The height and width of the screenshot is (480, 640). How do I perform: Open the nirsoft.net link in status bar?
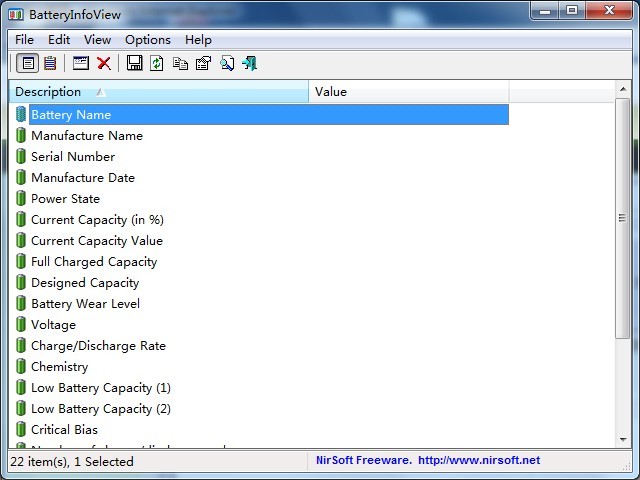coord(478,461)
